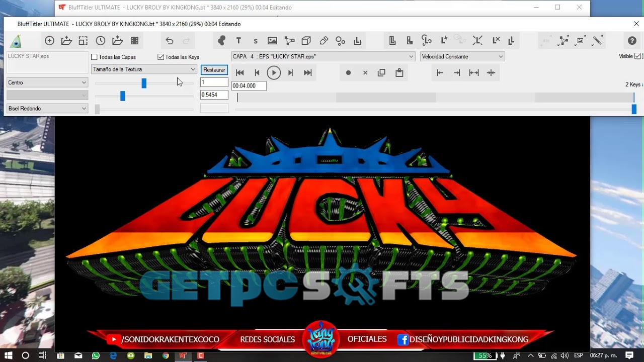Add a picture layer icon
The width and height of the screenshot is (644, 362).
click(x=272, y=41)
